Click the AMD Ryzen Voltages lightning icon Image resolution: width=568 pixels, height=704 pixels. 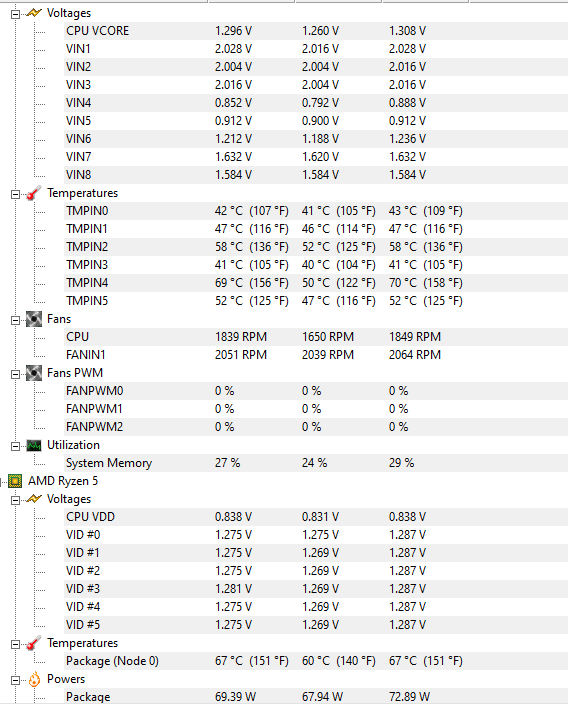point(34,499)
